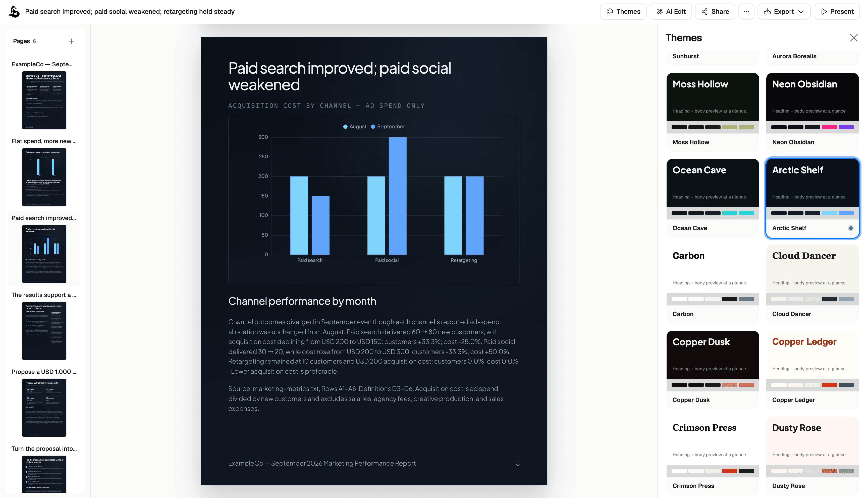
Task: Select the Crimson Press theme
Action: (x=713, y=456)
